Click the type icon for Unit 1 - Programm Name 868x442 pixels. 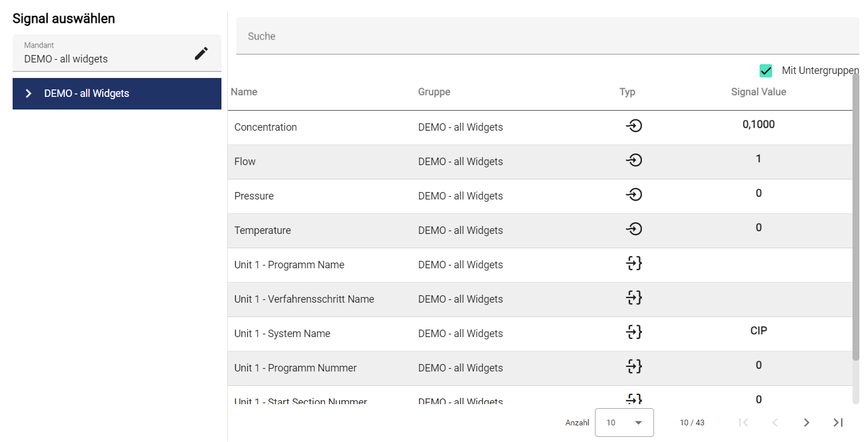(x=633, y=264)
